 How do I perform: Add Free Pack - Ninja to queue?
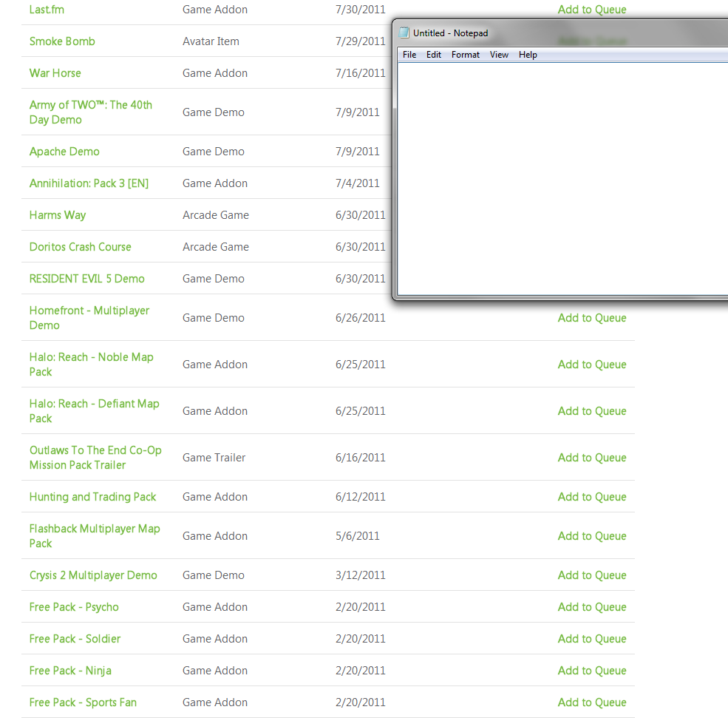(592, 671)
